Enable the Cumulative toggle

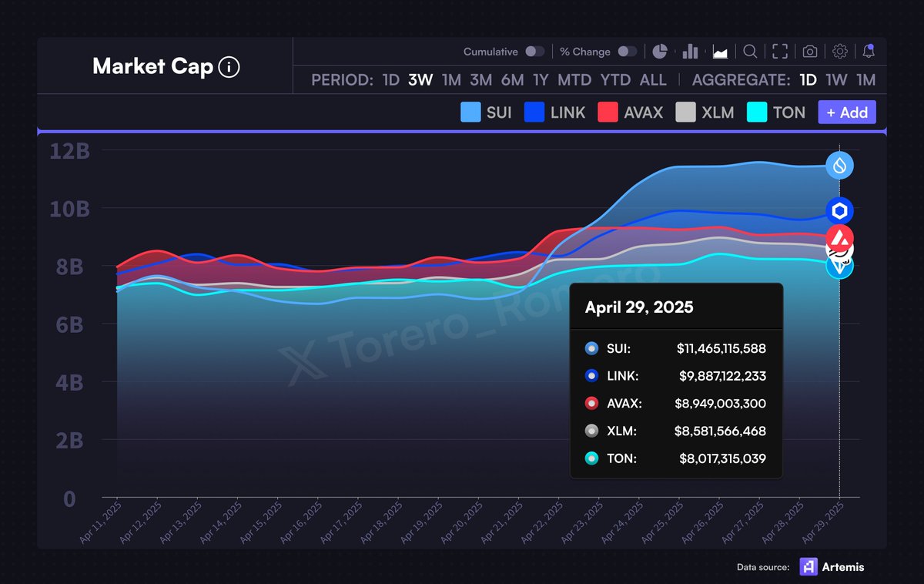[x=534, y=51]
